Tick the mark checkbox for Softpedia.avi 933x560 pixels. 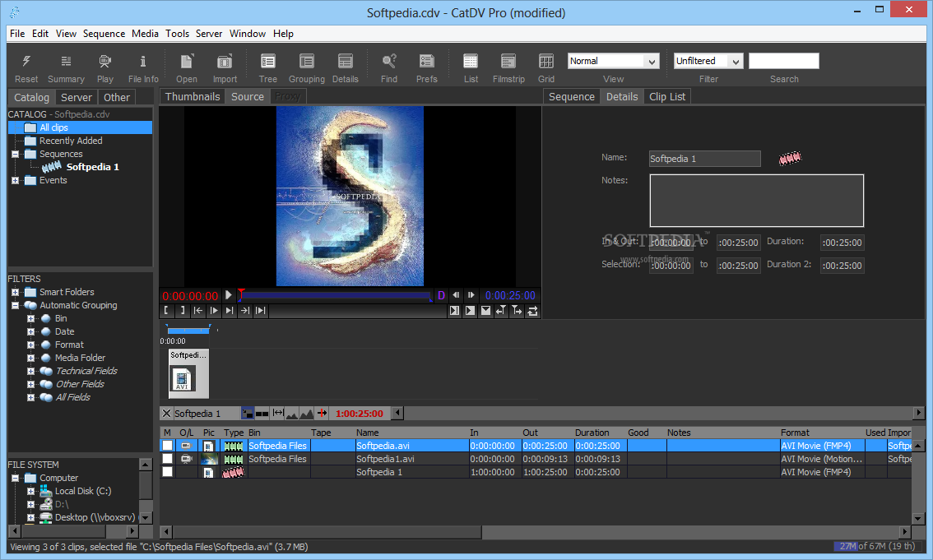point(168,445)
